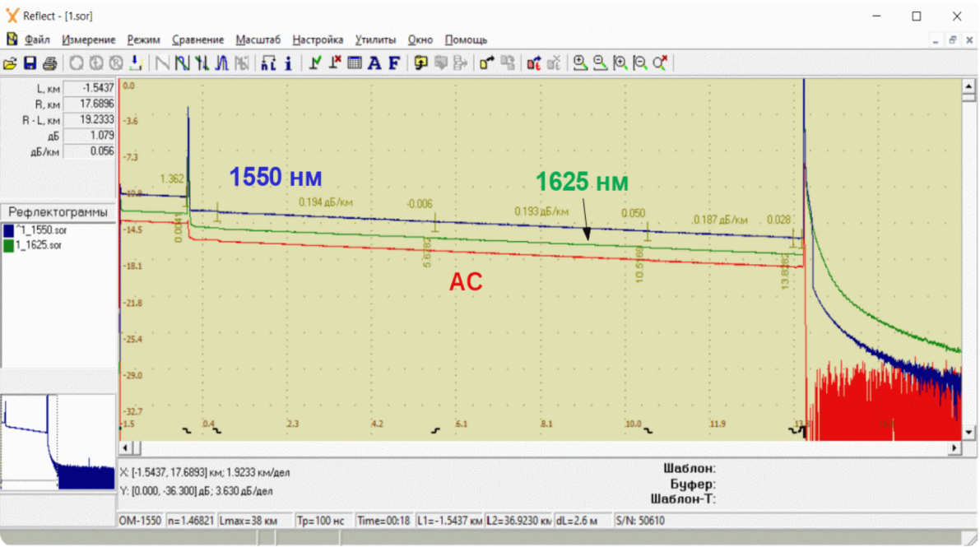This screenshot has width=980, height=547.
Task: Click the vertical arrows trace alignment icon
Action: pos(202,63)
